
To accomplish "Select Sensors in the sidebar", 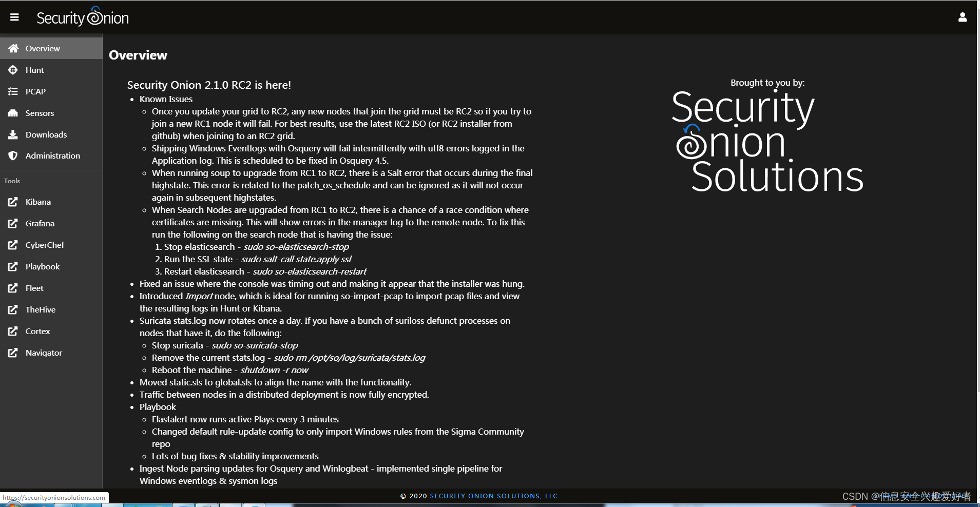I will 51,113.
